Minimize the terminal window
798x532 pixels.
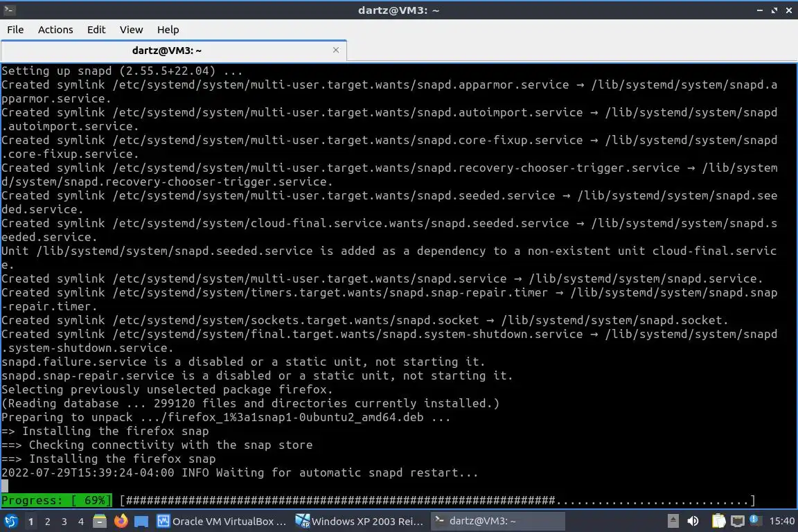tap(760, 10)
